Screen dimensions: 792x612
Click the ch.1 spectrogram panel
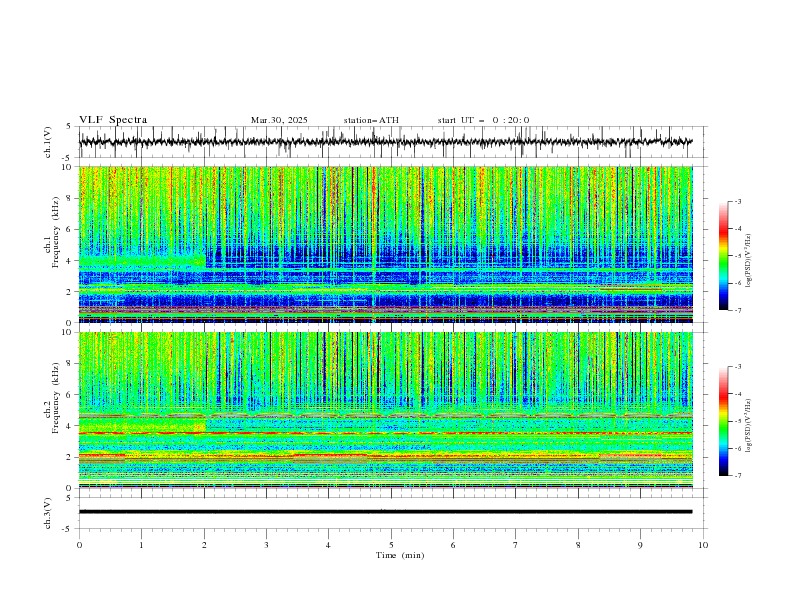coord(386,244)
